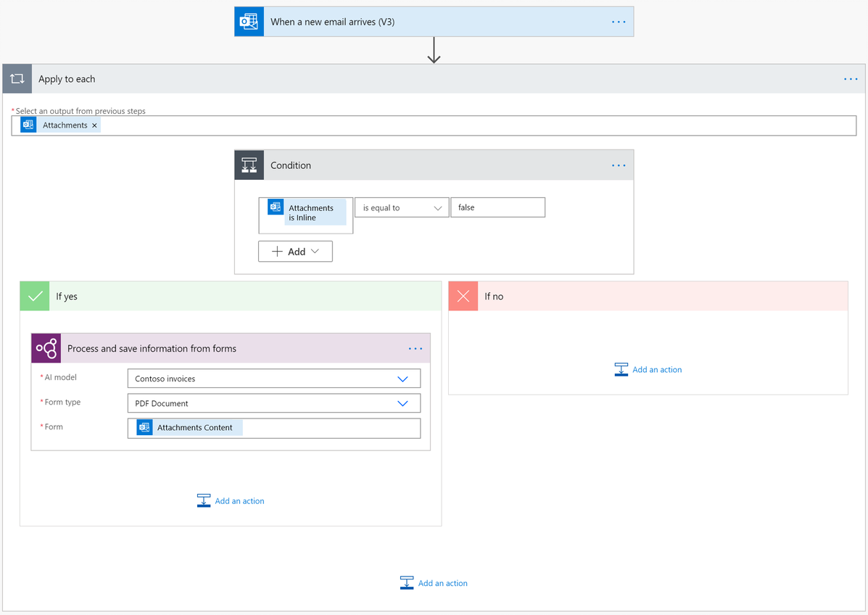Click the green checkmark icon on If yes branch

33,296
